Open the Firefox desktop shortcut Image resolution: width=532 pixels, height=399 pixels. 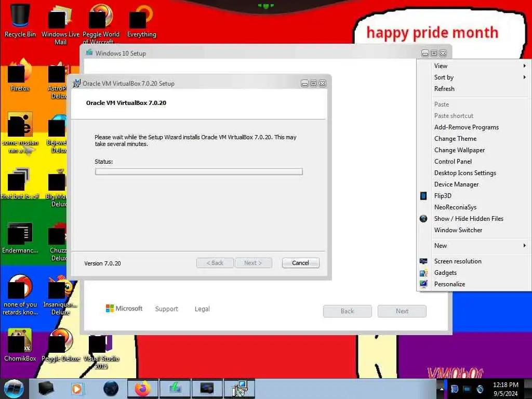tap(20, 75)
